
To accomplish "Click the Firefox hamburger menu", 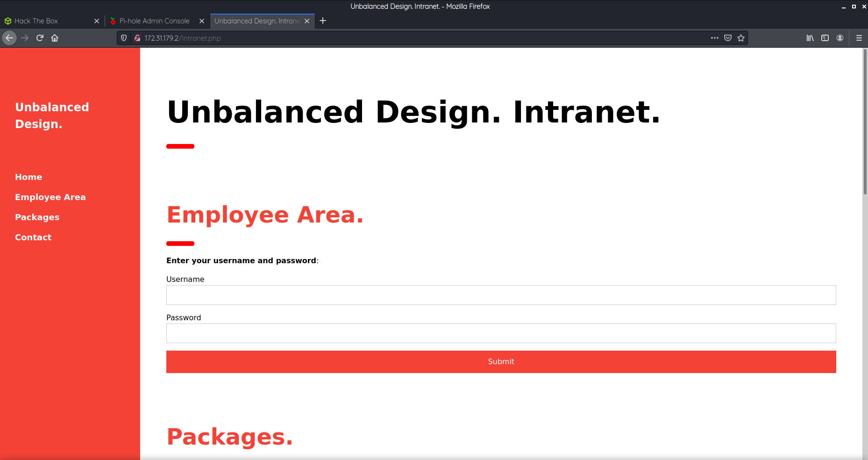I will pyautogui.click(x=859, y=38).
